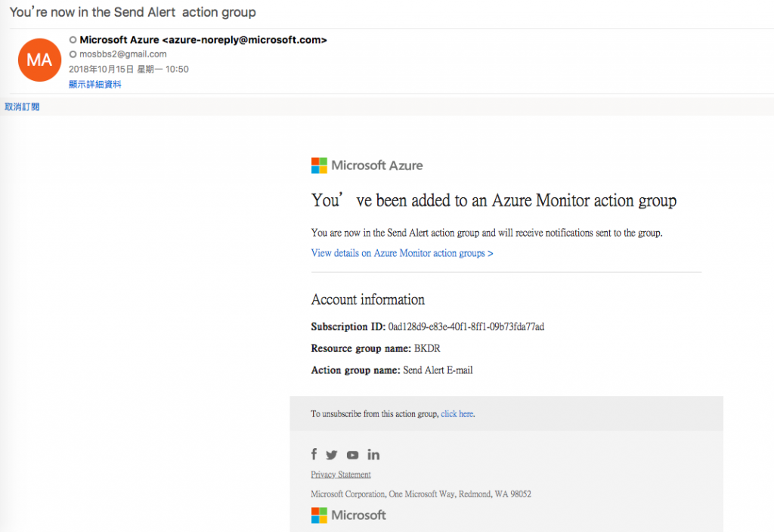Viewport: 774px width, 532px height.
Task: Click recipient mosbbs2@gmail.com
Action: (123, 54)
